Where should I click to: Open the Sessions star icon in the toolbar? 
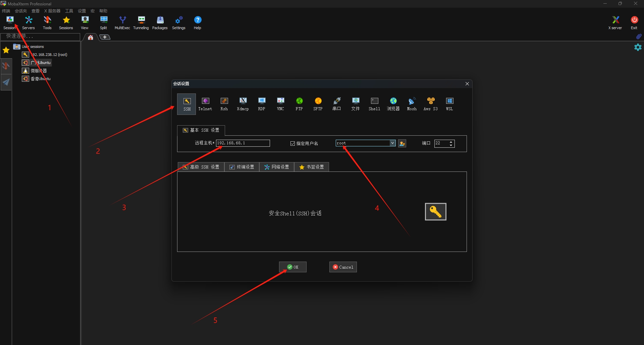coord(66,23)
